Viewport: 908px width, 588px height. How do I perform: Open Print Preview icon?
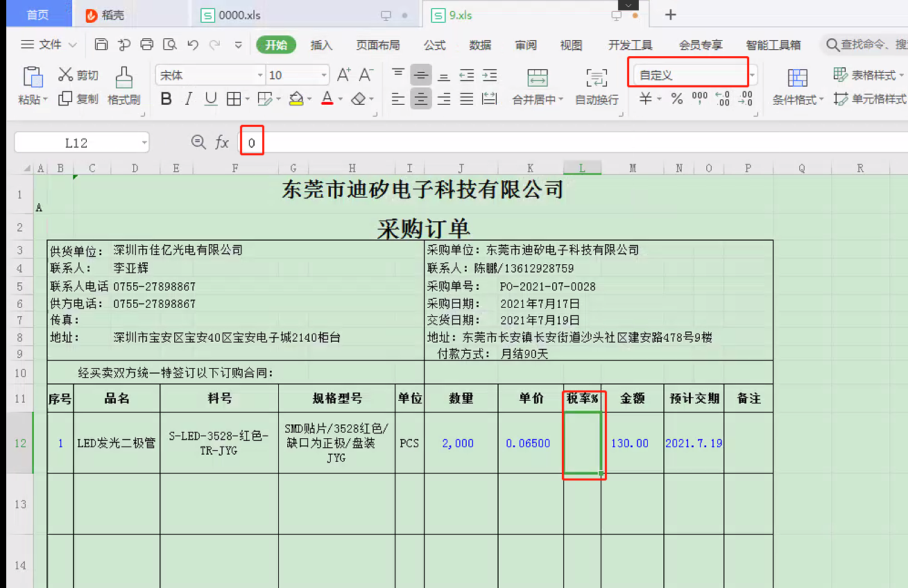coord(170,45)
